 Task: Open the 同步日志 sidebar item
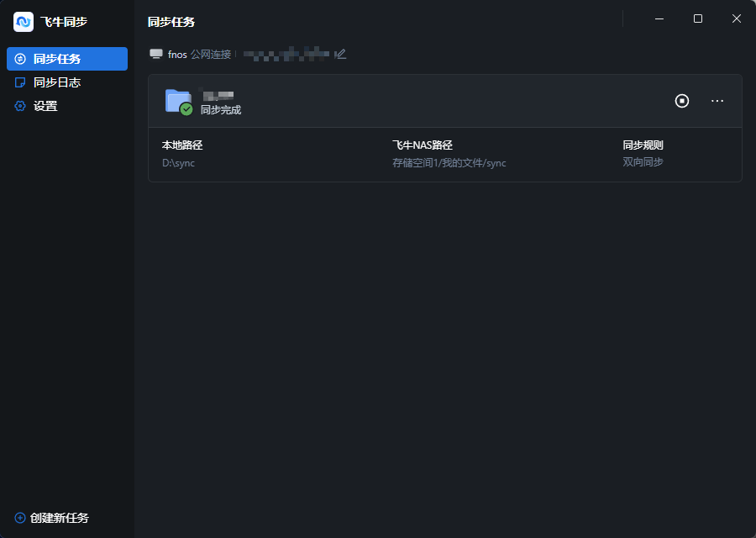tap(67, 82)
